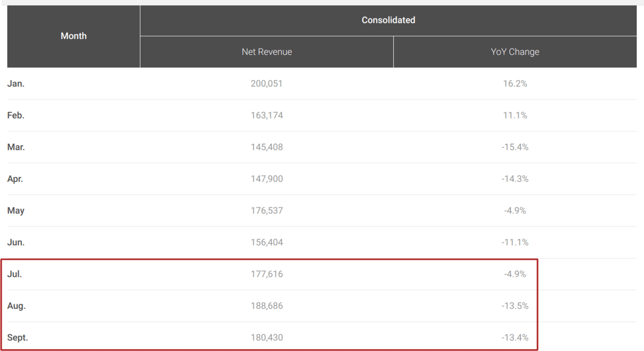Click July net revenue 177,616
This screenshot has height=351, width=644.
tap(267, 274)
